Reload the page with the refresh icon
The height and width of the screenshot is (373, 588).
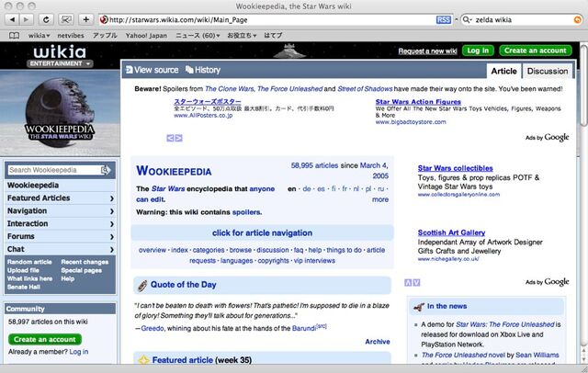[46, 19]
